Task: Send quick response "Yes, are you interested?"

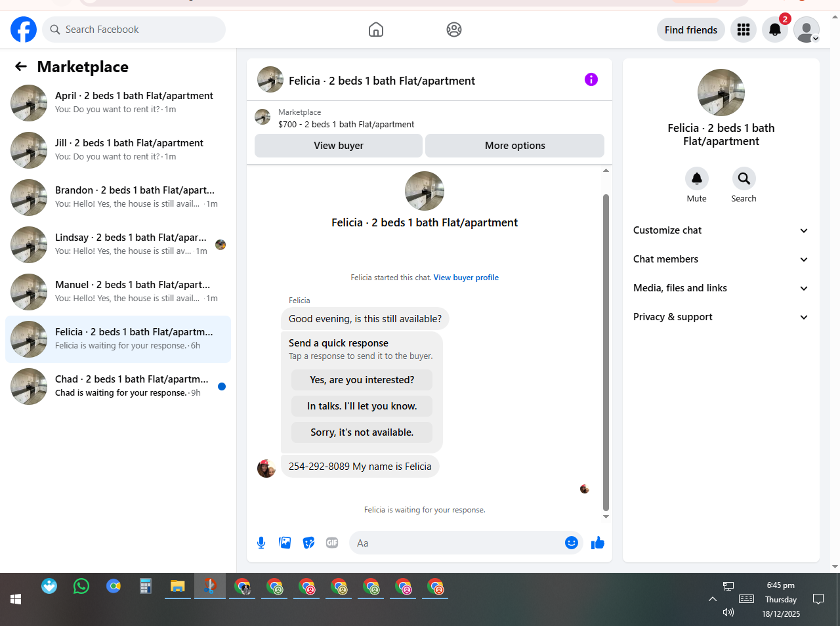Action: (362, 380)
